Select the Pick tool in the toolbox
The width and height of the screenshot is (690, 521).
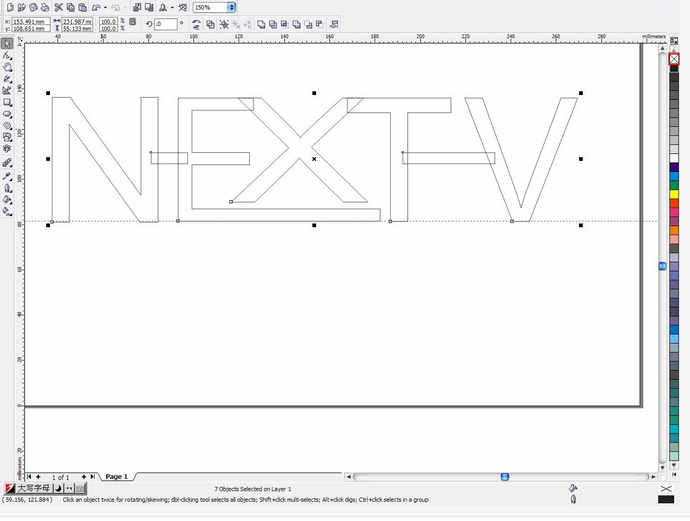click(7, 44)
